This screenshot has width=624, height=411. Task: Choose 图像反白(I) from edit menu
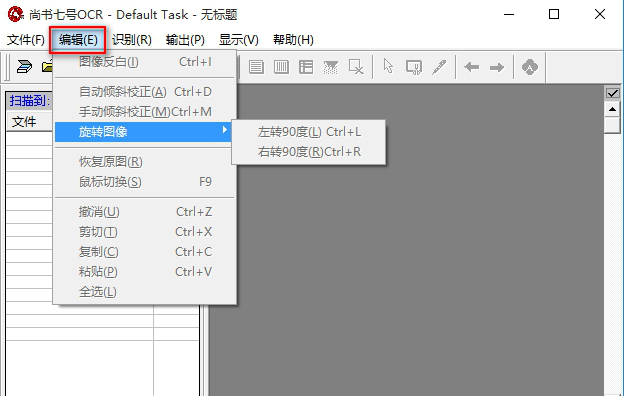coord(145,62)
